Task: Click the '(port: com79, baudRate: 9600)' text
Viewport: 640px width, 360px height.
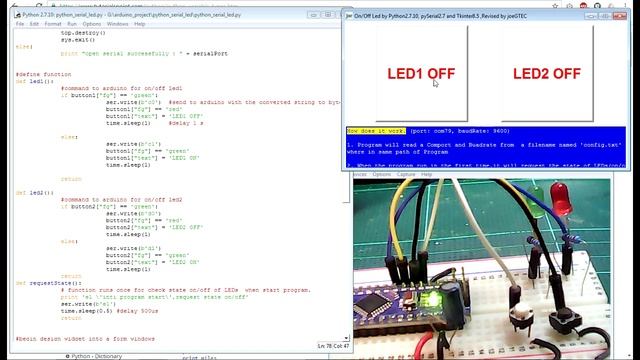Action: click(x=460, y=131)
